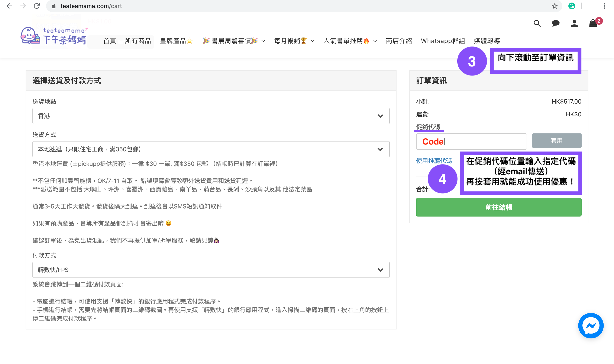Click the Messenger chat floating button

click(591, 325)
